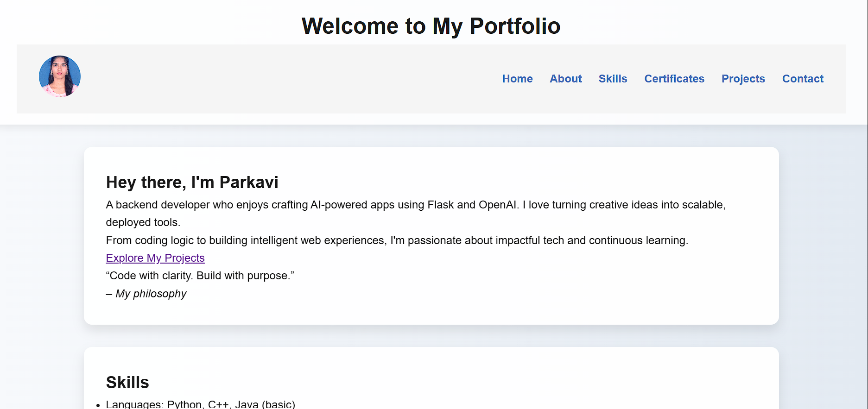Go to the About section

pyautogui.click(x=565, y=79)
